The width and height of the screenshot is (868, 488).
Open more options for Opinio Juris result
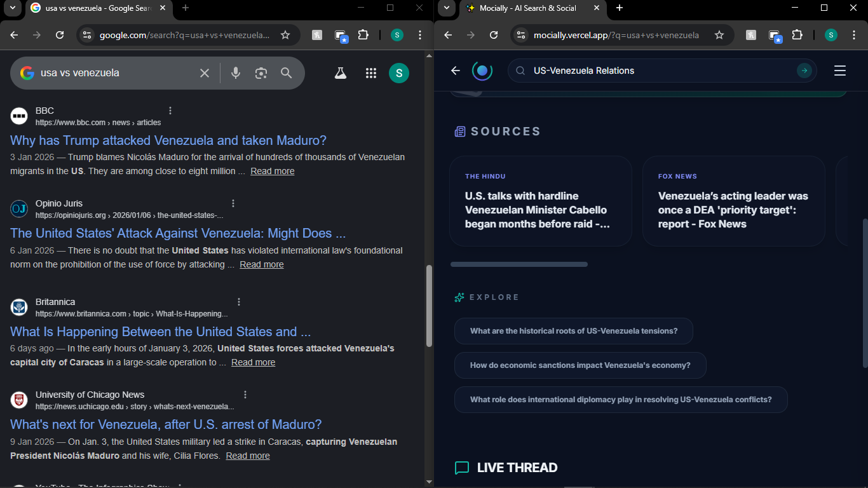(x=233, y=203)
